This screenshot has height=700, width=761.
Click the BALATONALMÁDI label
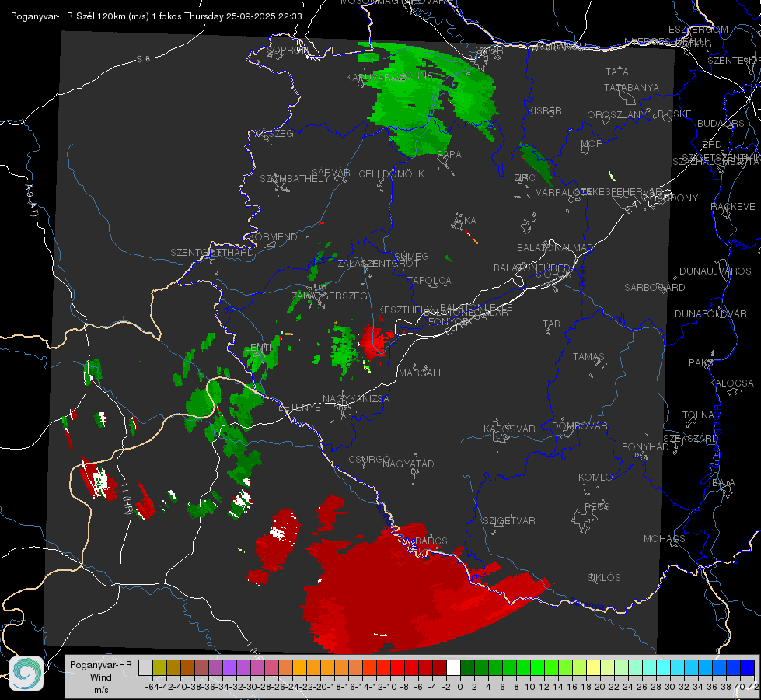(557, 248)
